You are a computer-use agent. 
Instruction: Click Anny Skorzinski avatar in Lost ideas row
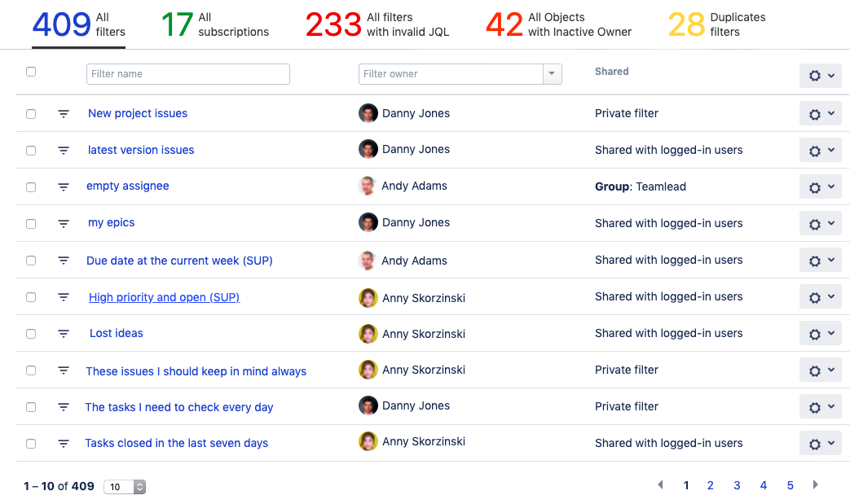pyautogui.click(x=368, y=333)
